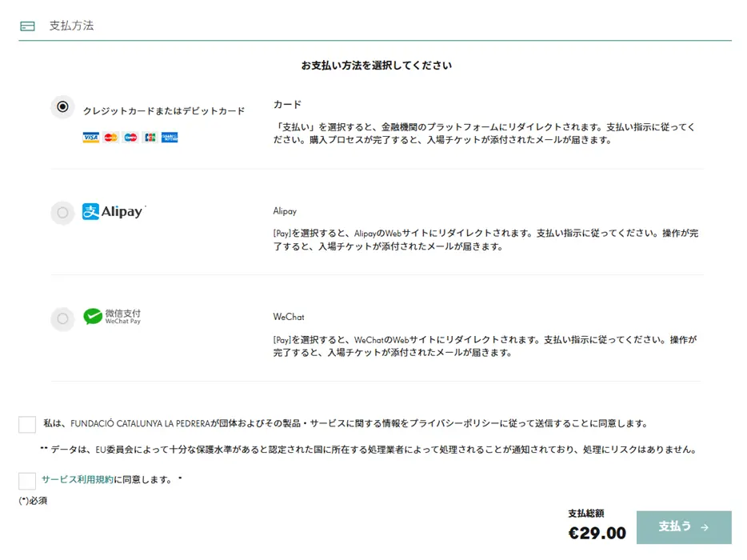Choose the WeChat Pay radio button
747x560 pixels.
click(x=62, y=319)
